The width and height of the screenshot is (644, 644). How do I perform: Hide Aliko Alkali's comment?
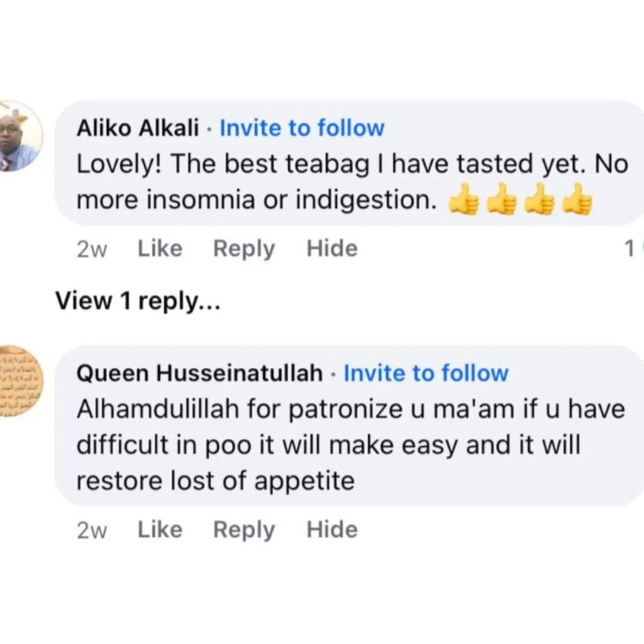331,249
